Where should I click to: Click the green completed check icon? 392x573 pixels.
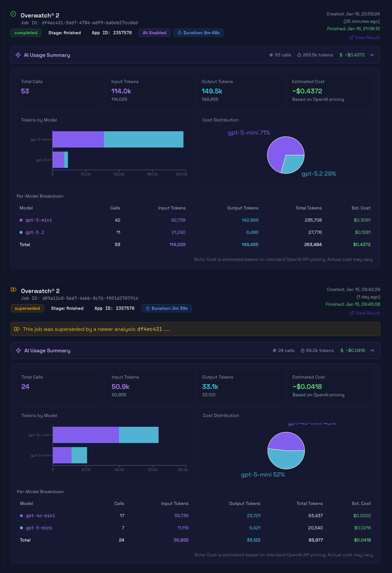click(13, 14)
